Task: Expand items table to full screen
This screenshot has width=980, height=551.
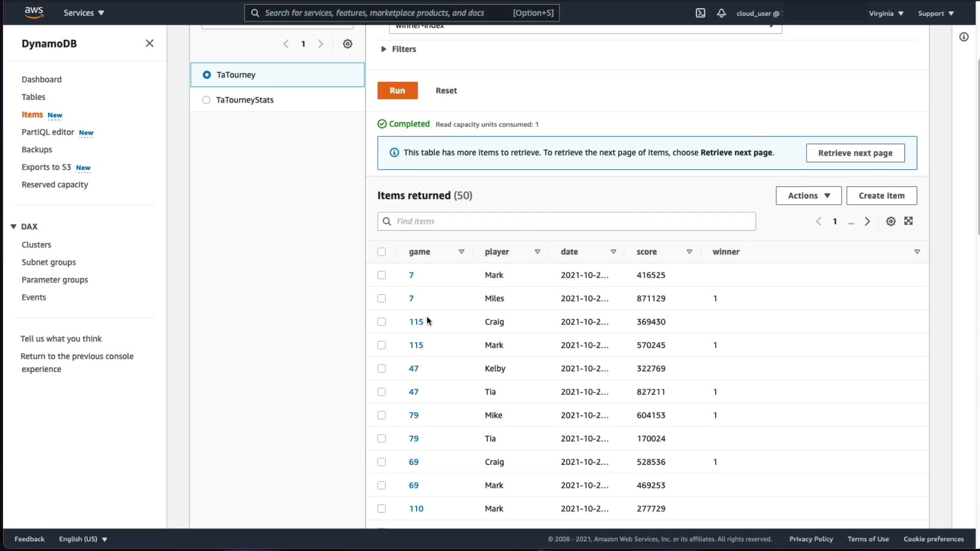Action: click(x=909, y=221)
